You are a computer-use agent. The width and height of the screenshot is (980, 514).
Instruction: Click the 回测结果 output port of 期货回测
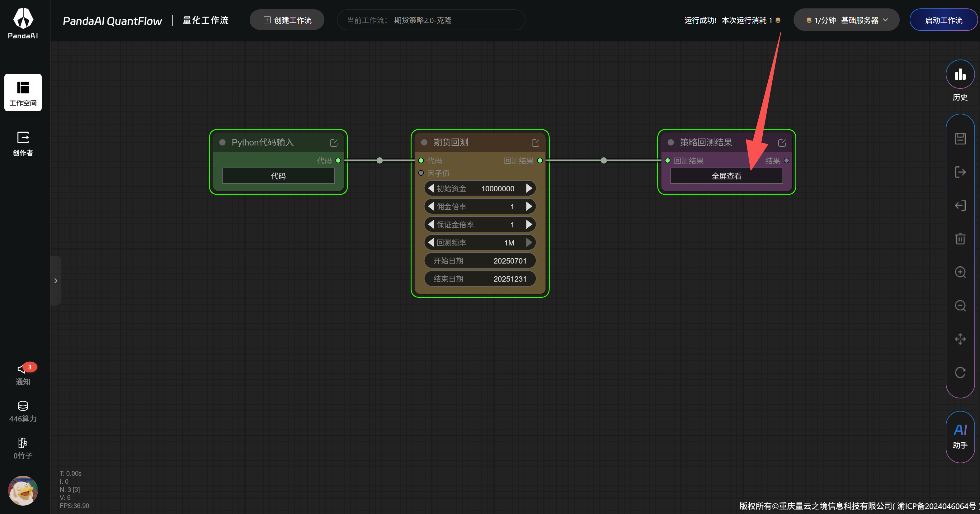(x=540, y=161)
